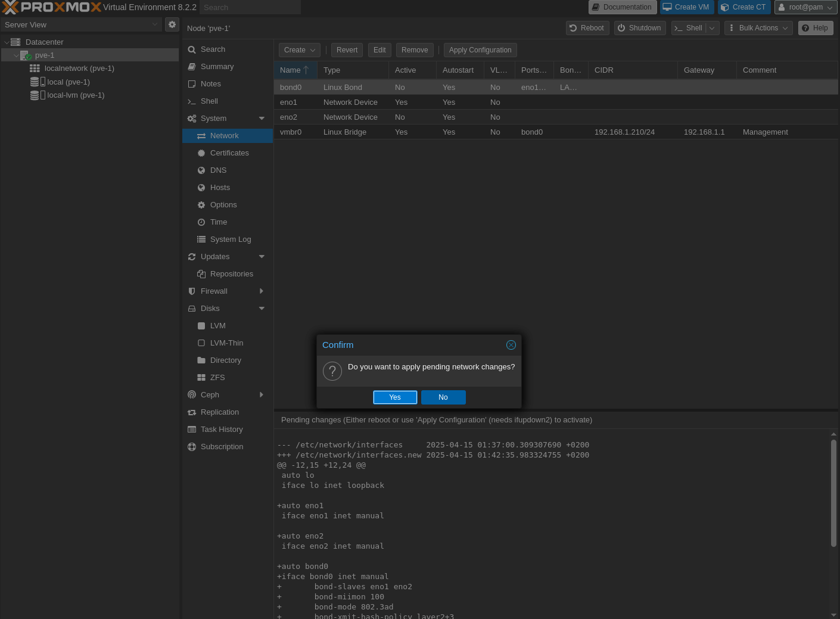840x619 pixels.
Task: Open the Bulk Actions dropdown
Action: (x=758, y=28)
